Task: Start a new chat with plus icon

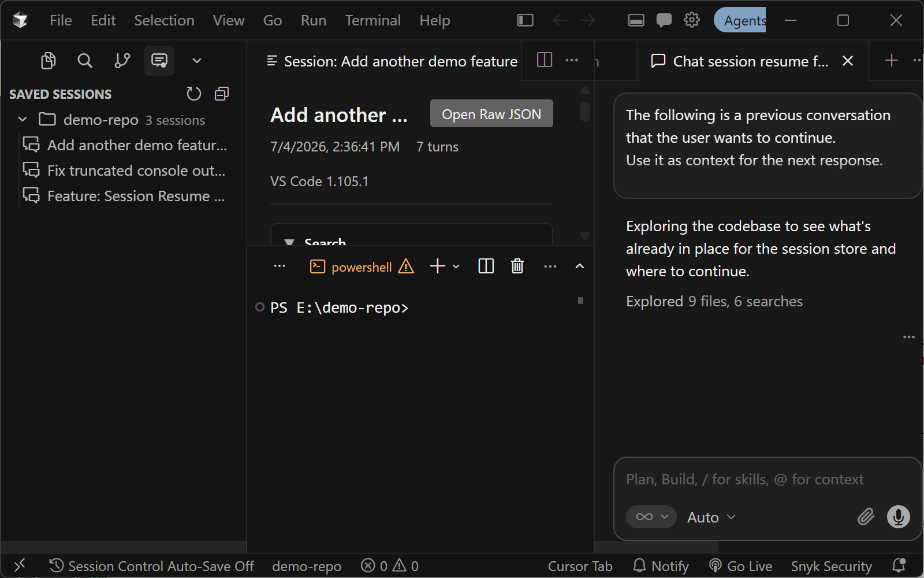Action: (x=892, y=60)
